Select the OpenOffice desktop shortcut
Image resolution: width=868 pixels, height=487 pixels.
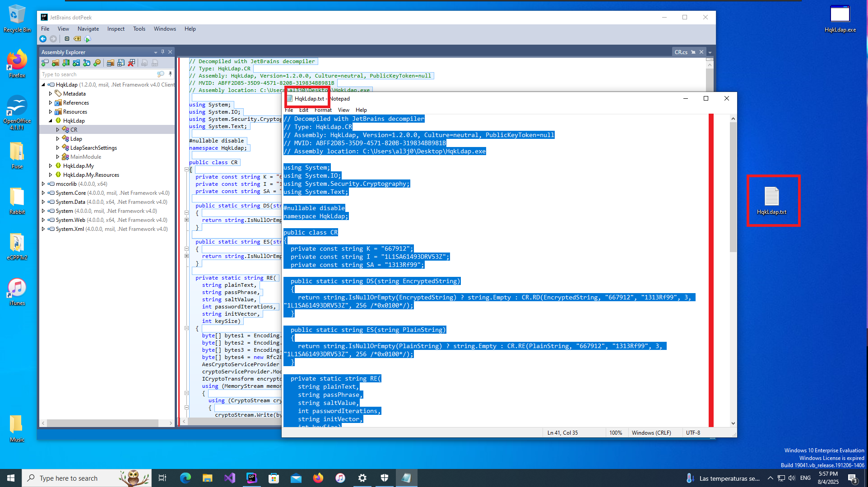click(17, 113)
